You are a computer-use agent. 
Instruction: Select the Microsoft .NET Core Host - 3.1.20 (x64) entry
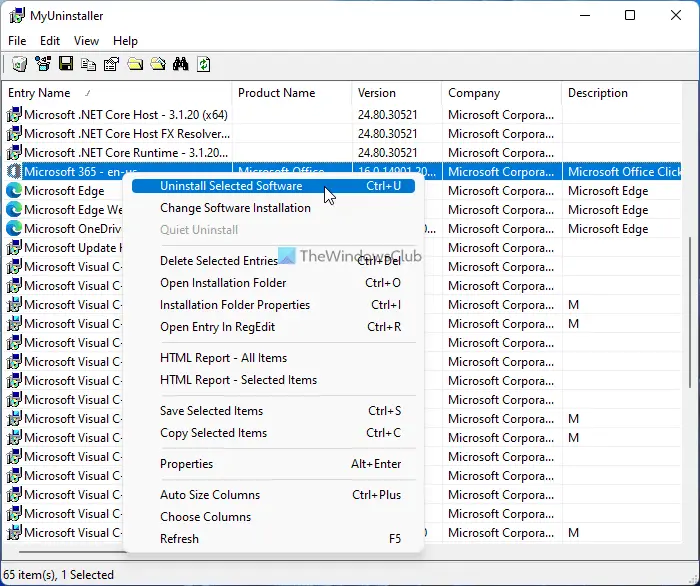[126, 115]
